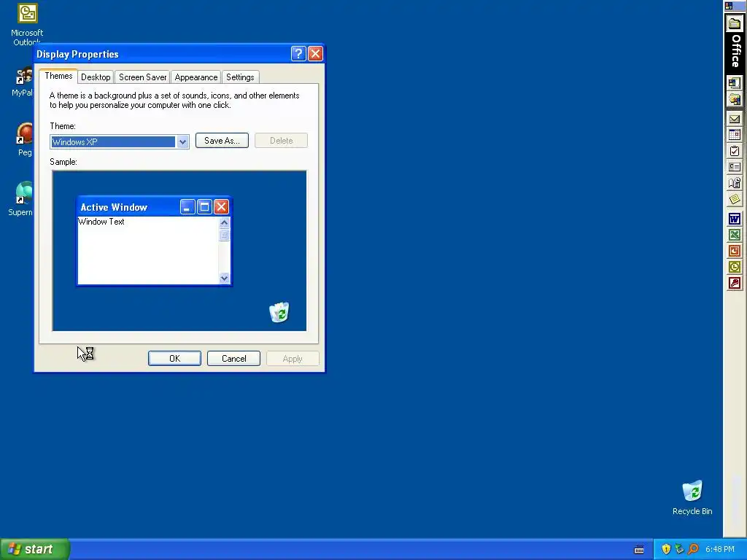
Task: Launch Microsoft Access key icon in Shortcut Bar
Action: [735, 284]
